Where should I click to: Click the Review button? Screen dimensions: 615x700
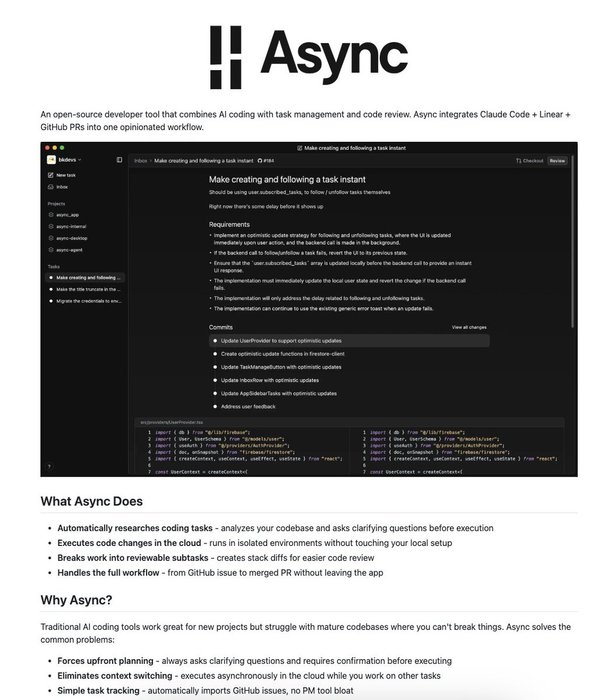[x=557, y=161]
